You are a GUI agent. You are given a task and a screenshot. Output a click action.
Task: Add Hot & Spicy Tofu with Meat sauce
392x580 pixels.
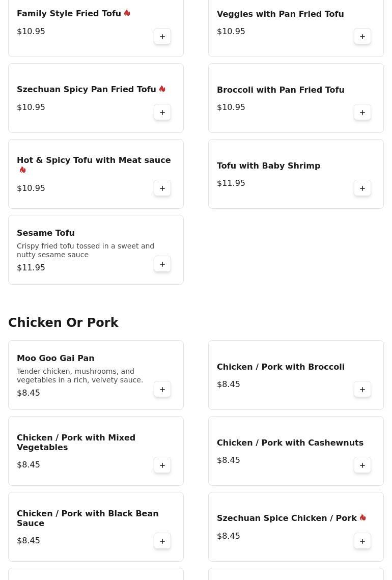162,188
